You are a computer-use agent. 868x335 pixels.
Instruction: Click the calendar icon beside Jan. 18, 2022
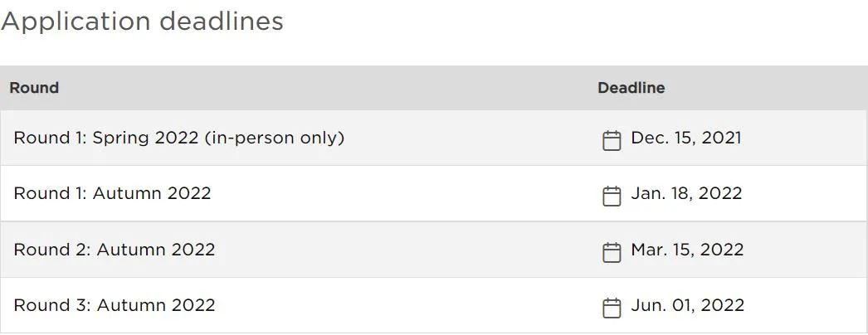[x=611, y=196]
